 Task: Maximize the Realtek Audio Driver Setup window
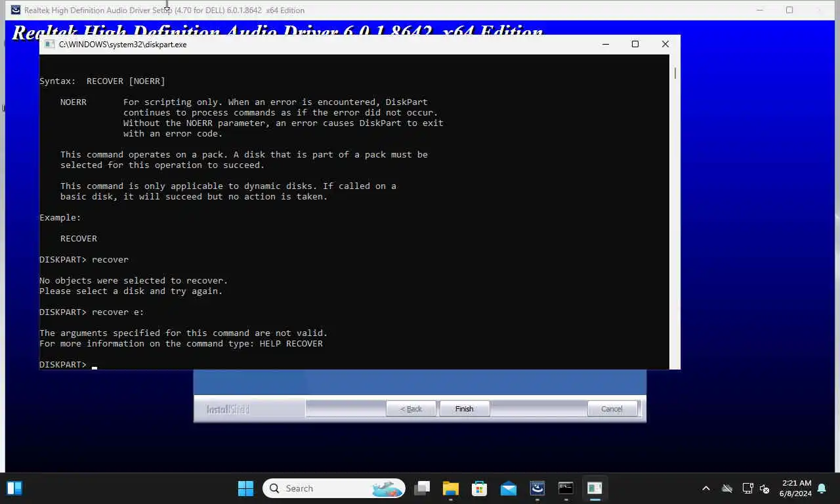(789, 10)
